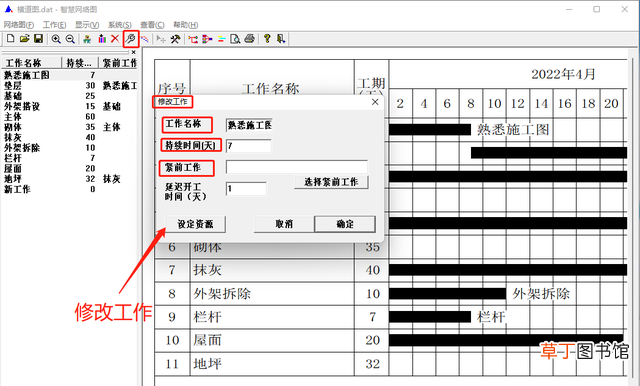Viewport: 640px width, 386px height.
Task: Zoom out with the magnifier minus icon
Action: (x=70, y=39)
